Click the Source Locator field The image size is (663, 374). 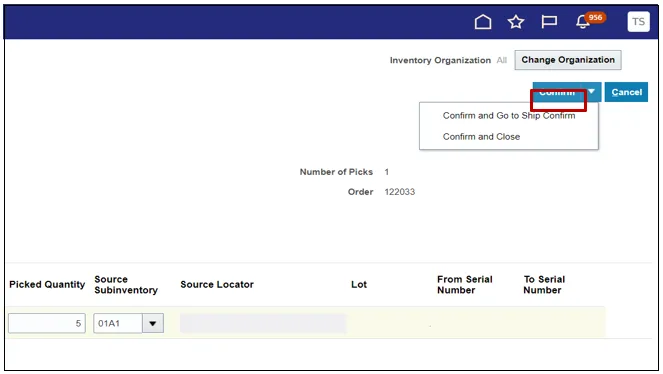pyautogui.click(x=263, y=323)
